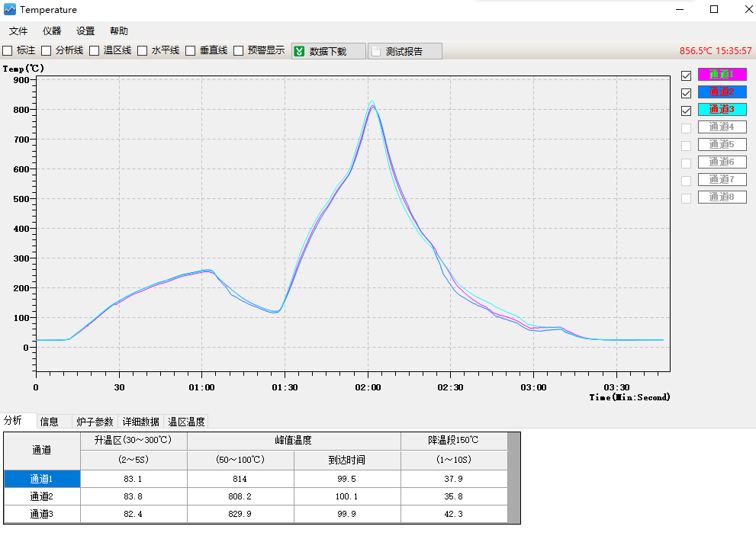Open the 设置 Settings menu

[x=84, y=30]
